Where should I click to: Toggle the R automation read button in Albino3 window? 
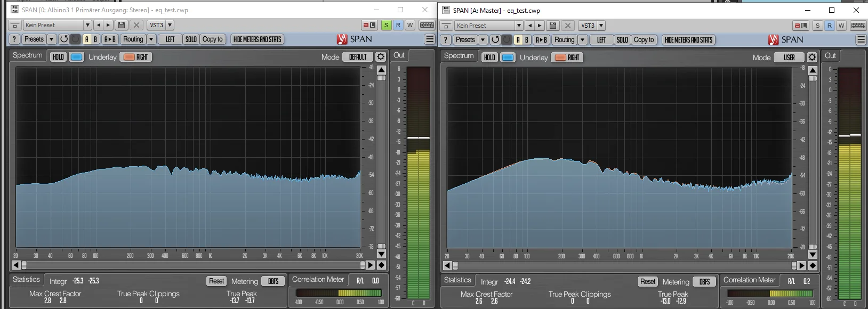[x=398, y=25]
